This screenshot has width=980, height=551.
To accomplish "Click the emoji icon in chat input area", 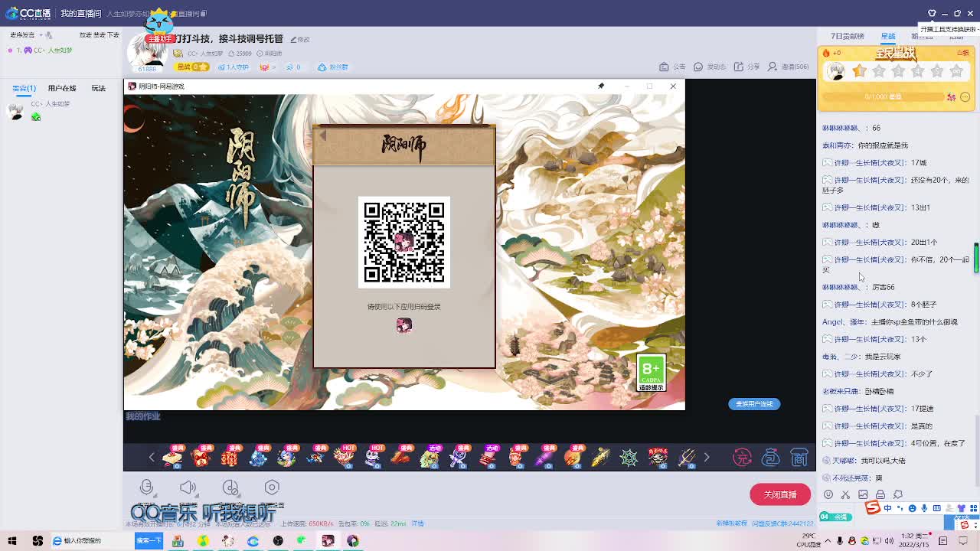I will click(828, 494).
